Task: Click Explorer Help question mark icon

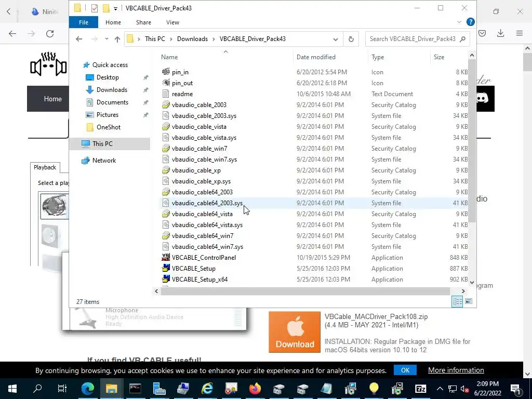Action: (x=470, y=22)
